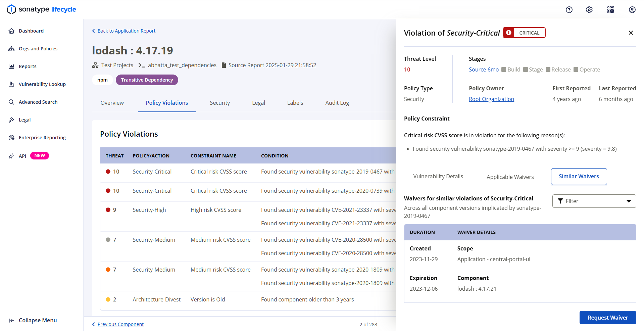The height and width of the screenshot is (331, 644).
Task: Click the Legal gavel icon
Action: click(x=11, y=120)
